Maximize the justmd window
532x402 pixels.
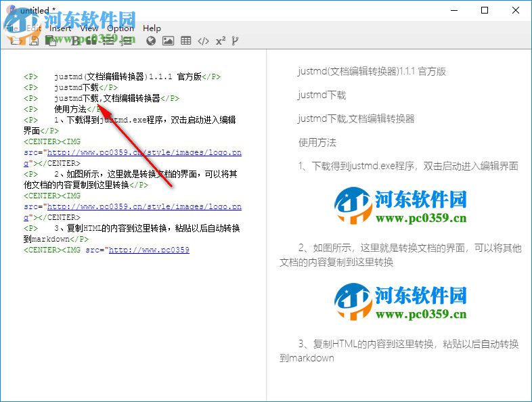(x=485, y=11)
